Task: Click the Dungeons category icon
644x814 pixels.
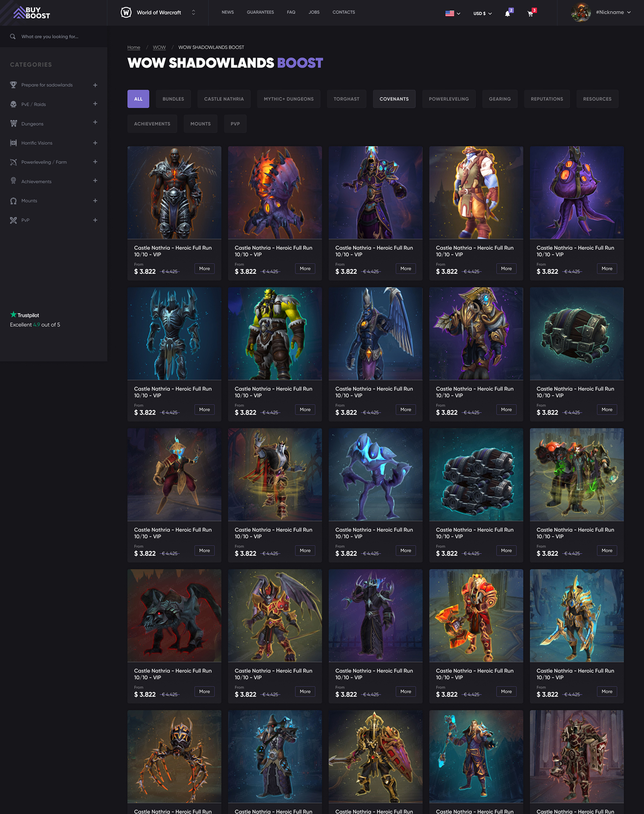Action: click(x=13, y=124)
